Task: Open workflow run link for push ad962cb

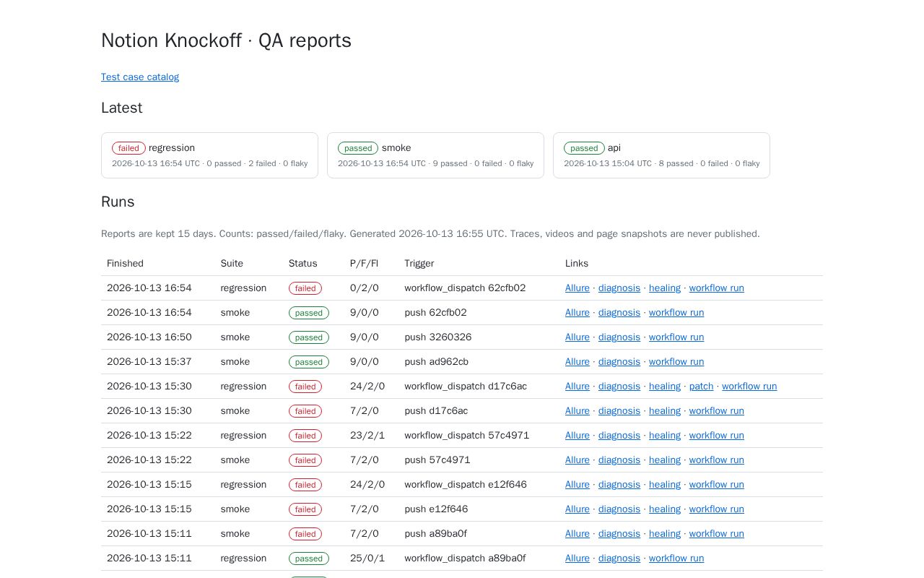Action: (676, 362)
